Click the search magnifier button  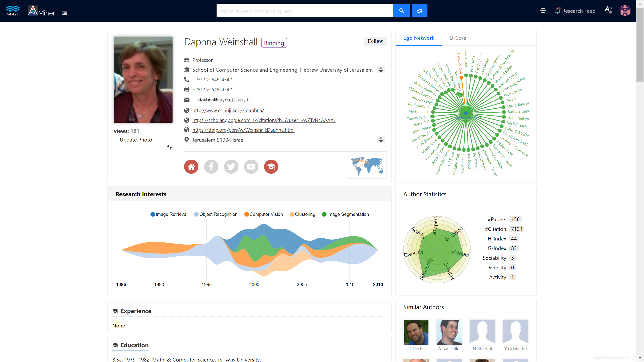(x=401, y=11)
